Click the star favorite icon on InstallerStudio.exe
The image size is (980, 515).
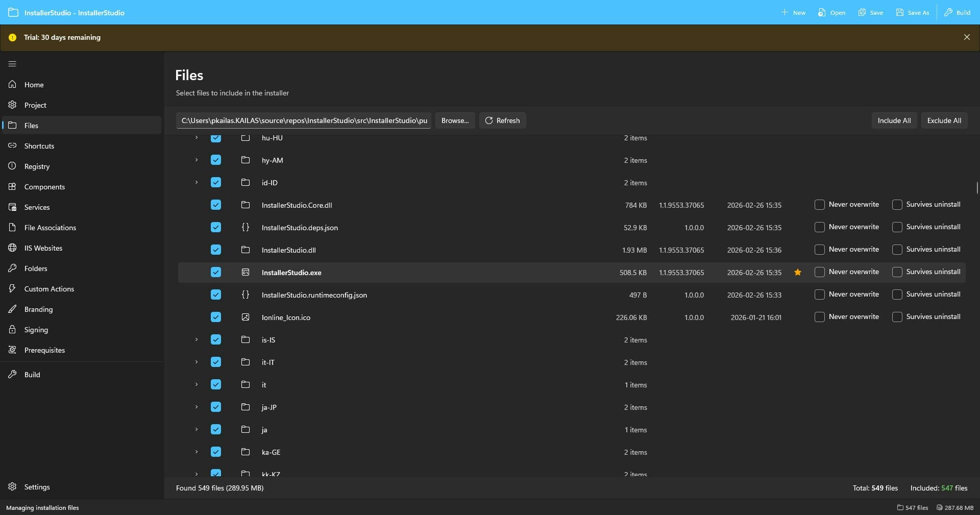pyautogui.click(x=797, y=272)
